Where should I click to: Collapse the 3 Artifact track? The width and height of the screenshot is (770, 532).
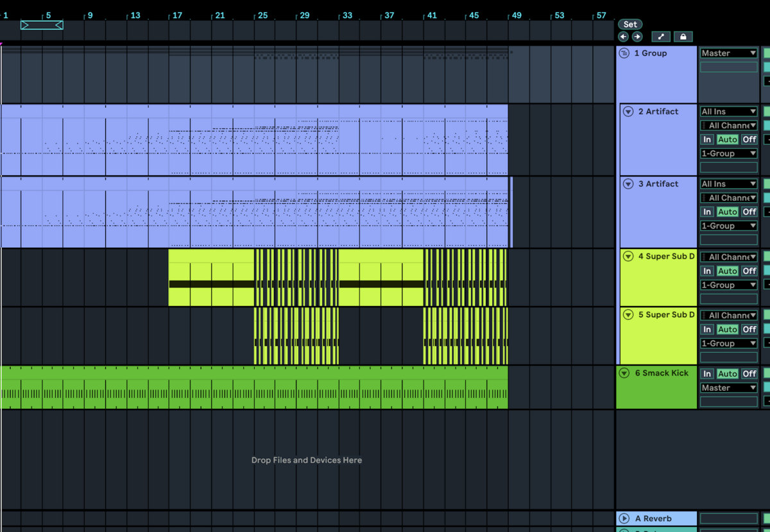tap(629, 184)
